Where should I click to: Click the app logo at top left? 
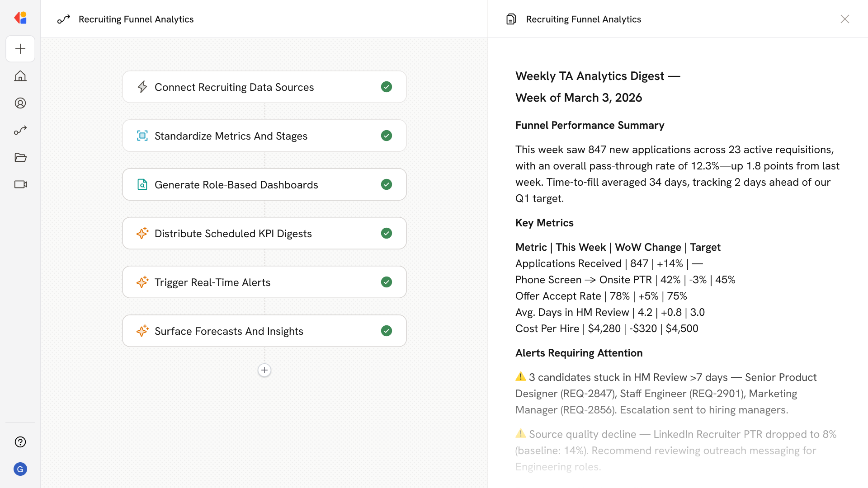point(20,18)
